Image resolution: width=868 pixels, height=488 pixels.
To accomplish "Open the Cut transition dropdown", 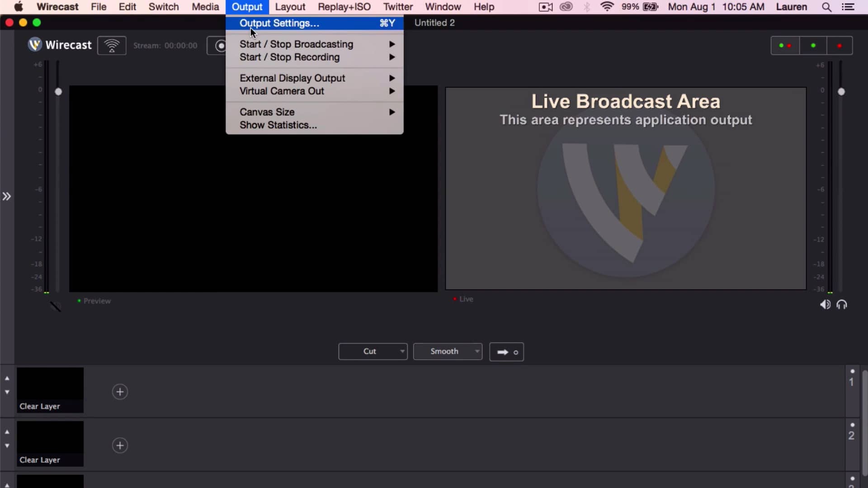I will [x=372, y=351].
